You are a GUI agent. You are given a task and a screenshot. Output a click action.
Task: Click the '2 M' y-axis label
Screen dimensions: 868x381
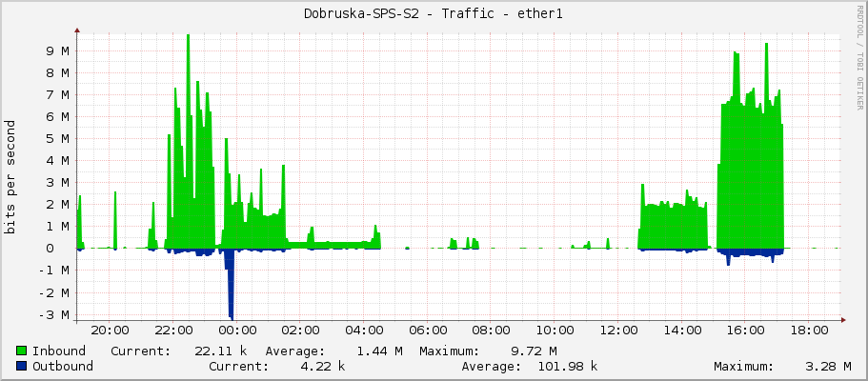coord(57,205)
